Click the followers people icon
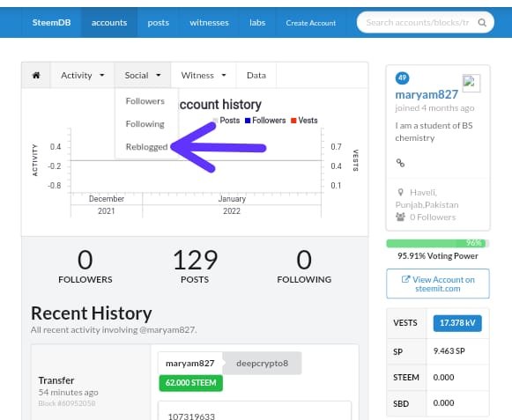The width and height of the screenshot is (512, 420). pos(400,217)
